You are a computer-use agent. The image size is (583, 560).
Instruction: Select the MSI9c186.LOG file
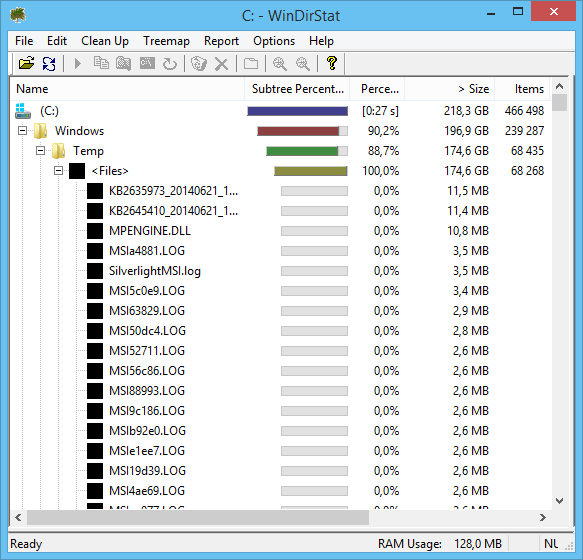[x=147, y=411]
